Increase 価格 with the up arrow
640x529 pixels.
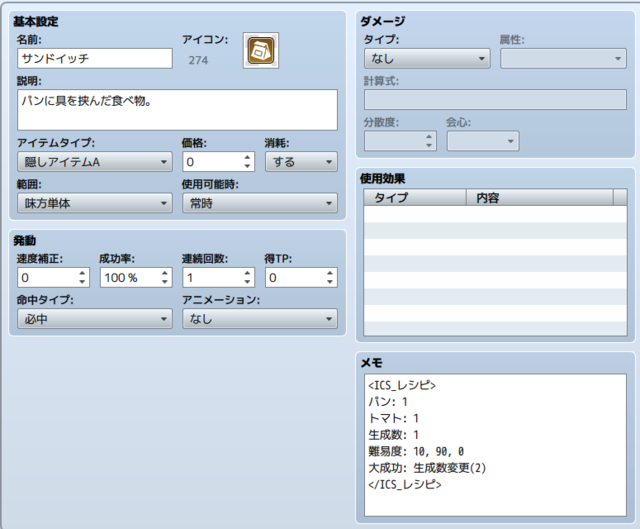click(247, 157)
